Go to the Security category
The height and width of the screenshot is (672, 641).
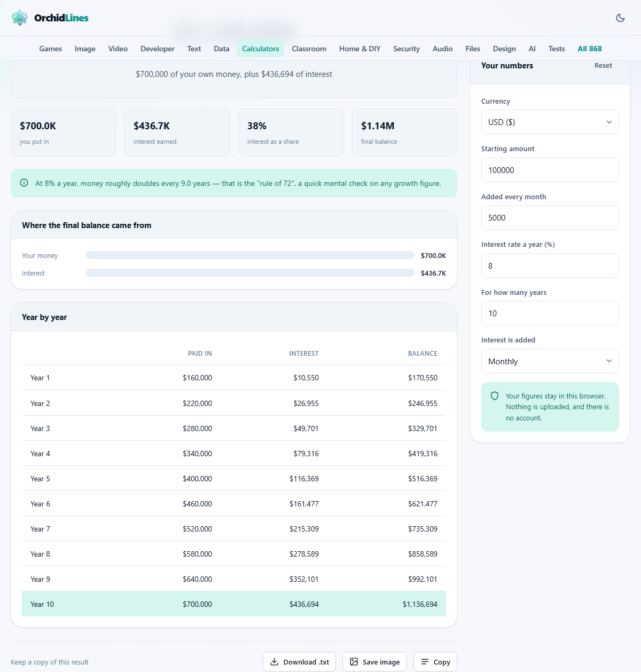407,49
